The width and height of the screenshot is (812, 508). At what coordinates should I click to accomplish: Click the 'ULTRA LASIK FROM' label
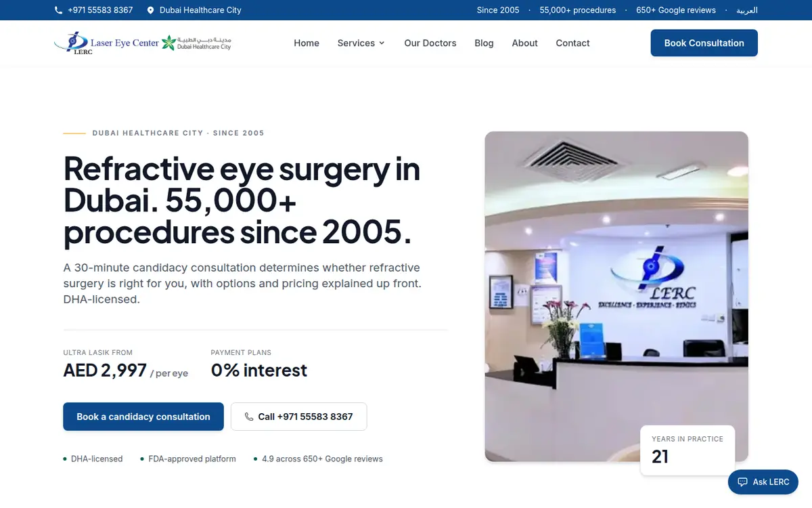click(x=98, y=352)
